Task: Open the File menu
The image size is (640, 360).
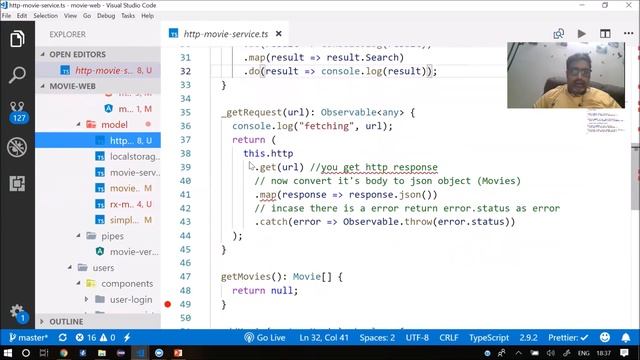Action: [x=7, y=16]
